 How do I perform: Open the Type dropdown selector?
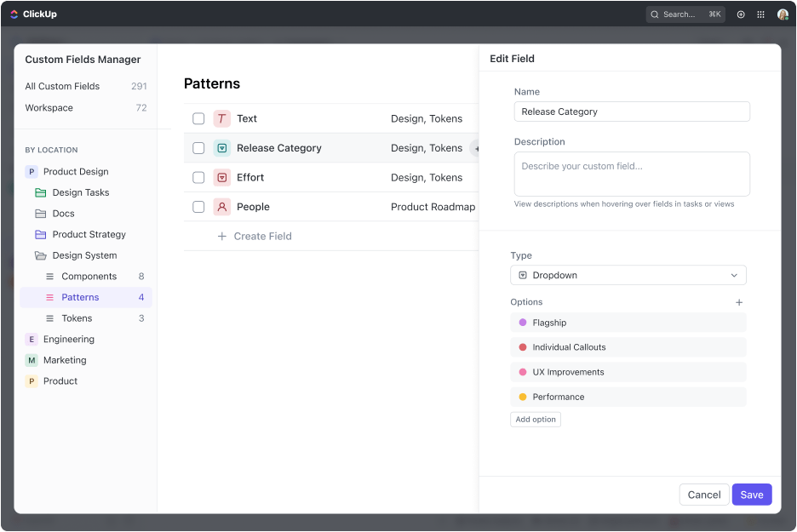click(x=628, y=276)
